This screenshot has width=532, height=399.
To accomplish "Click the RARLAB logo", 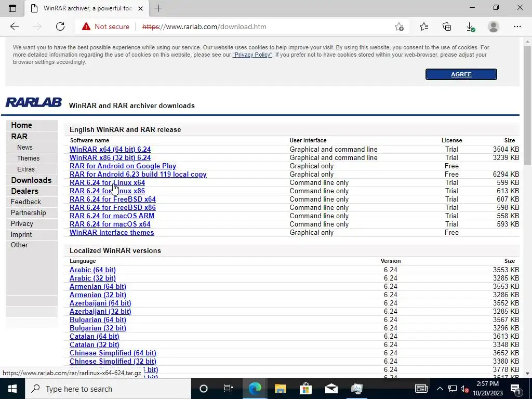I will tap(34, 102).
